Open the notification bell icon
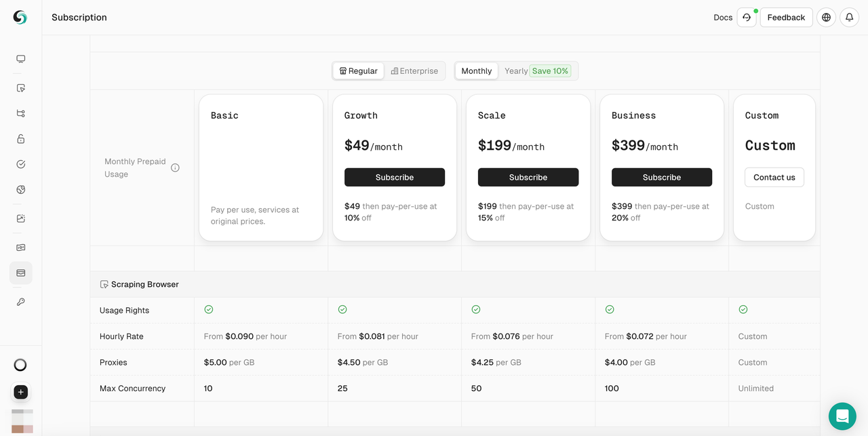This screenshot has width=868, height=436. [x=849, y=17]
